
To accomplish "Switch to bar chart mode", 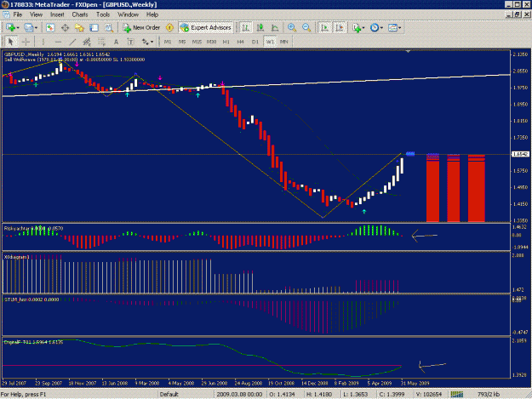I will 245,27.
